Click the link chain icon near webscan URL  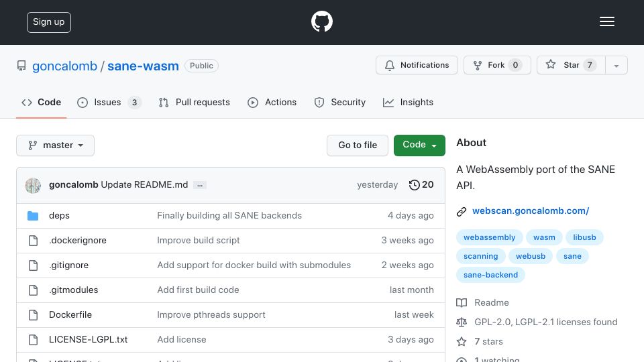[x=462, y=211]
